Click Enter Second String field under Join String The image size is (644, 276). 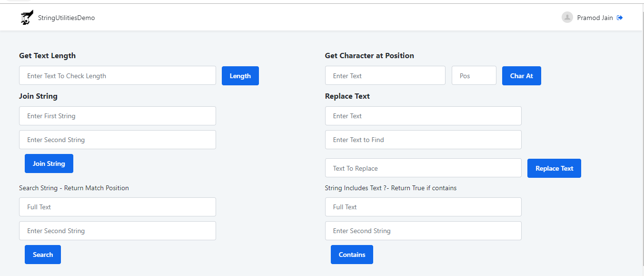pyautogui.click(x=118, y=140)
